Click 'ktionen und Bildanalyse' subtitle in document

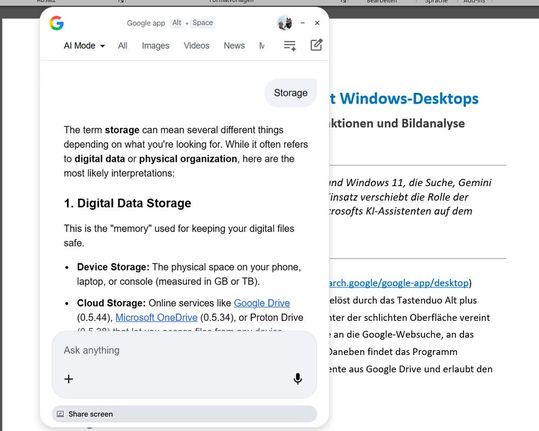(397, 123)
